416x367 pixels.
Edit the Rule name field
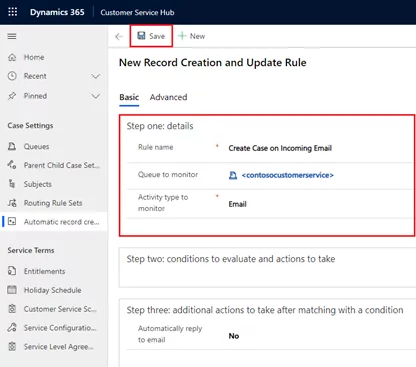click(280, 148)
